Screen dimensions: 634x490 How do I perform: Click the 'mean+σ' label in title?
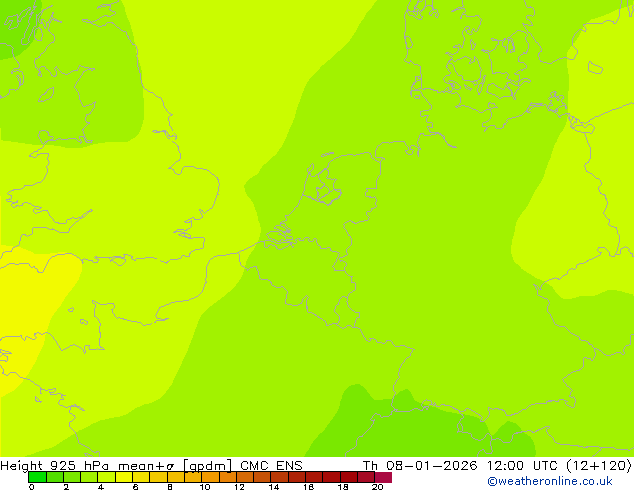click(x=146, y=466)
